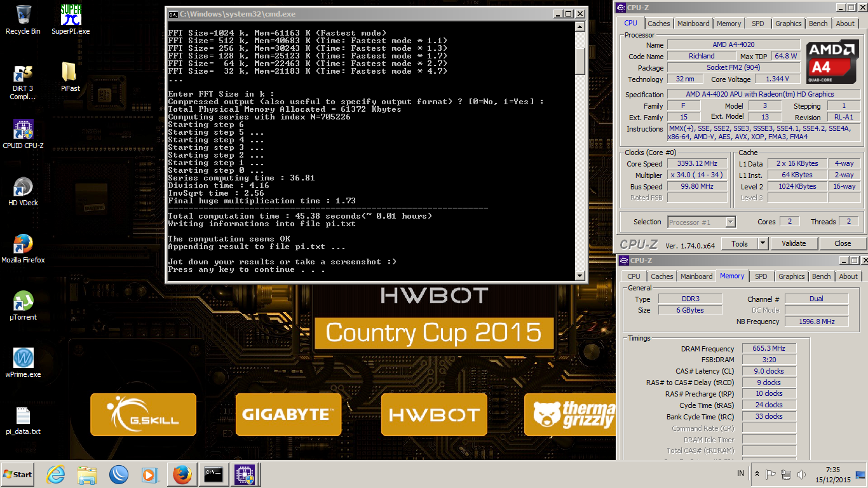This screenshot has width=868, height=488.
Task: Open the Bench tab in top CPU-Z window
Action: (818, 24)
